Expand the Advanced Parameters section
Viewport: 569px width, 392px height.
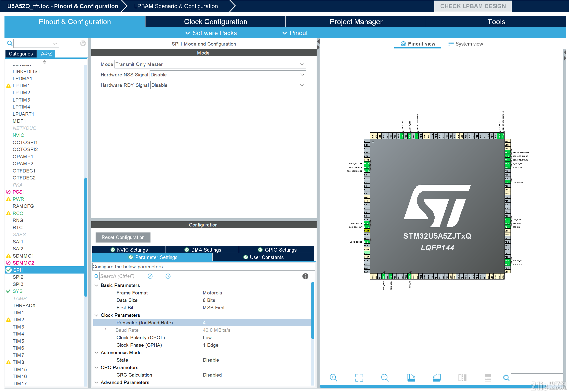[97, 382]
